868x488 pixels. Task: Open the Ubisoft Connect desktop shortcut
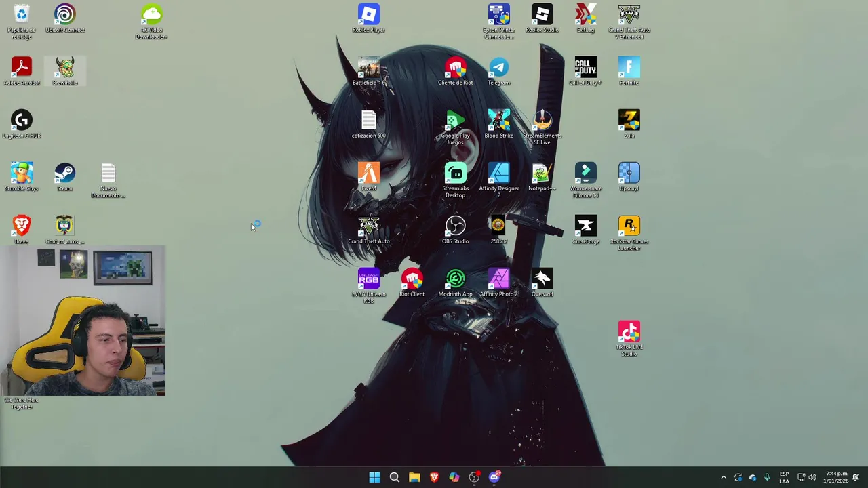[x=65, y=19]
